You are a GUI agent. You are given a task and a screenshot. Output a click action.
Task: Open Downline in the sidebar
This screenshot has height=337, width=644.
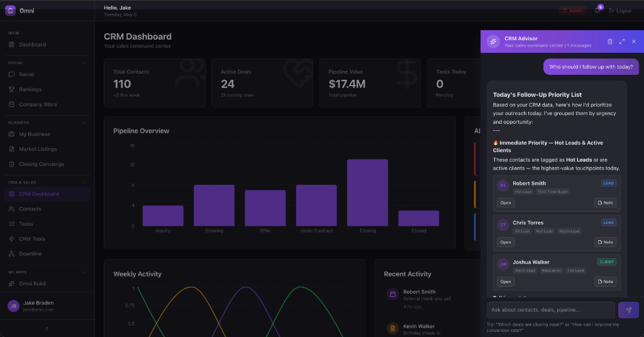click(47, 253)
